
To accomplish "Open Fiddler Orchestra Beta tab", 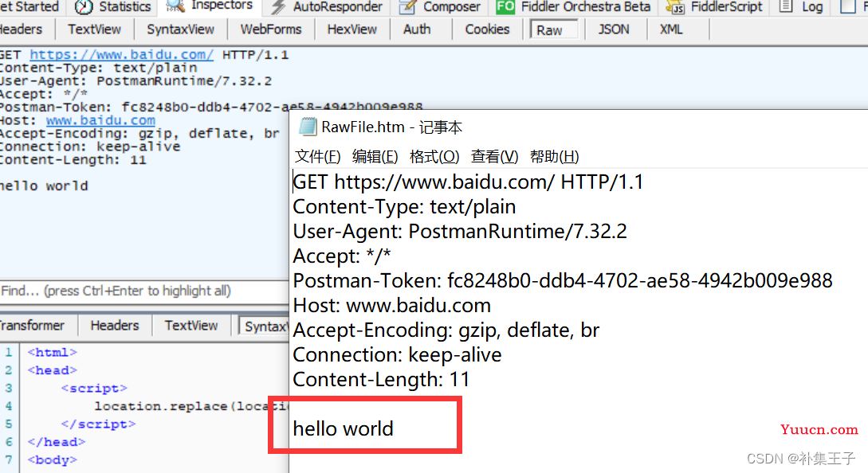I will tap(574, 6).
